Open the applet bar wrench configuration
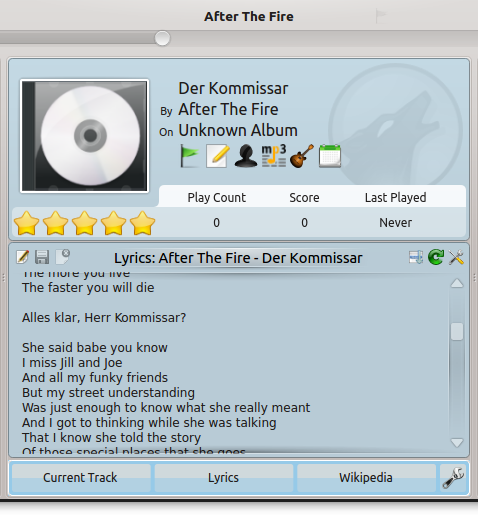This screenshot has height=516, width=478. tap(453, 477)
